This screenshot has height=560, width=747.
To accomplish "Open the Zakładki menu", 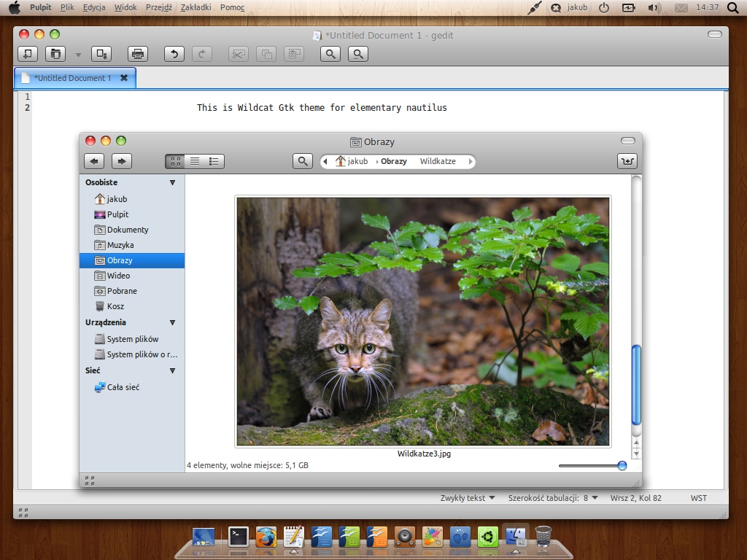I will click(x=196, y=7).
